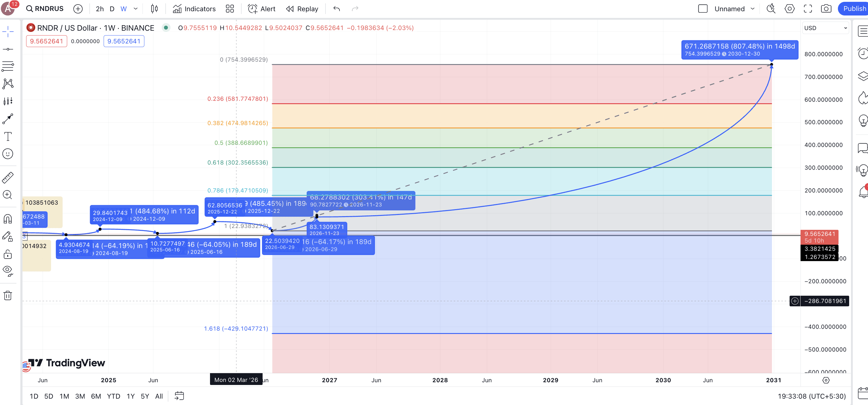Toggle the magnet snapping mode

pyautogui.click(x=8, y=219)
